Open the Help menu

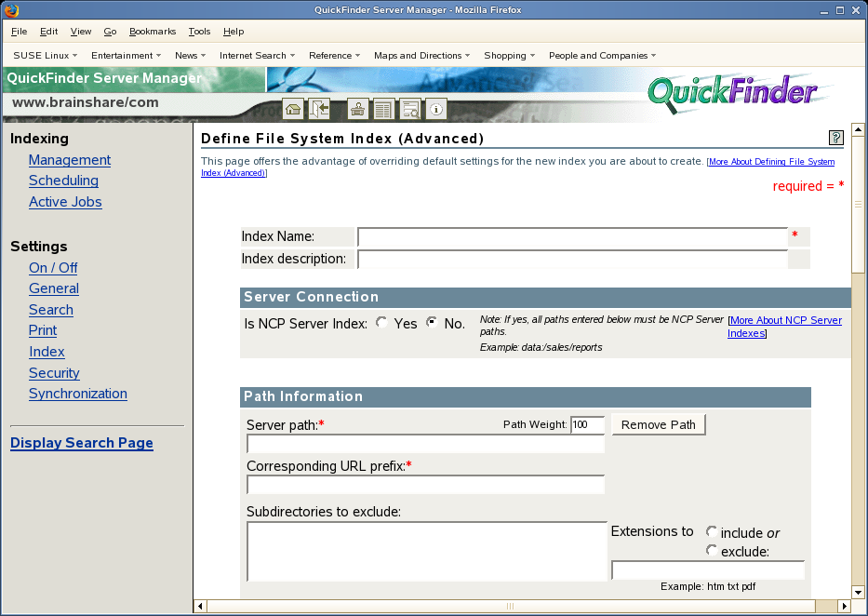click(234, 32)
